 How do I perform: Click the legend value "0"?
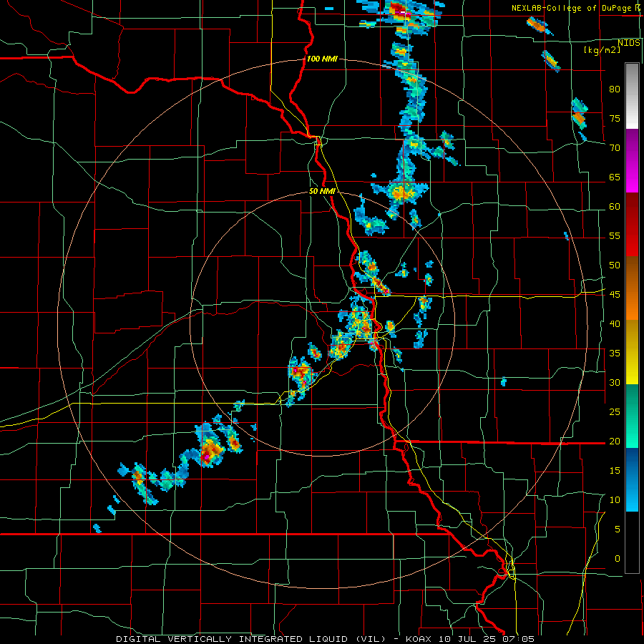click(618, 559)
